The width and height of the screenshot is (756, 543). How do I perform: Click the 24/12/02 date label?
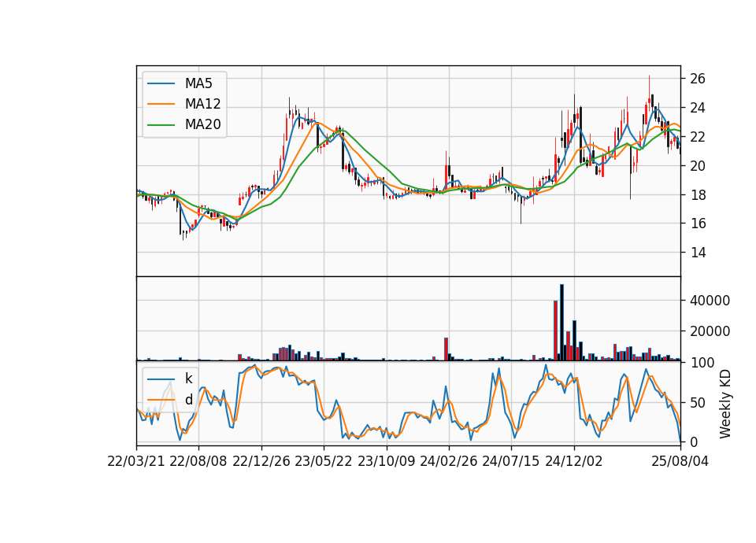point(574,461)
